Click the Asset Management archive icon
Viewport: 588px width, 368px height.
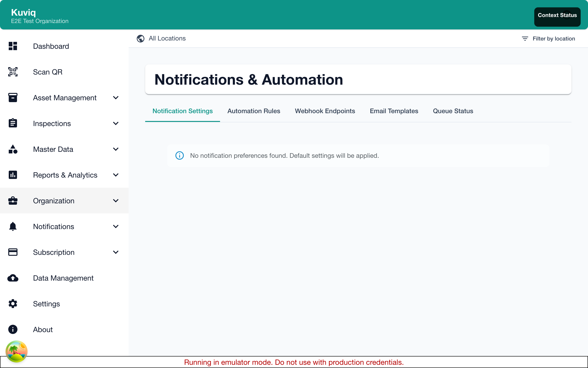(x=13, y=98)
